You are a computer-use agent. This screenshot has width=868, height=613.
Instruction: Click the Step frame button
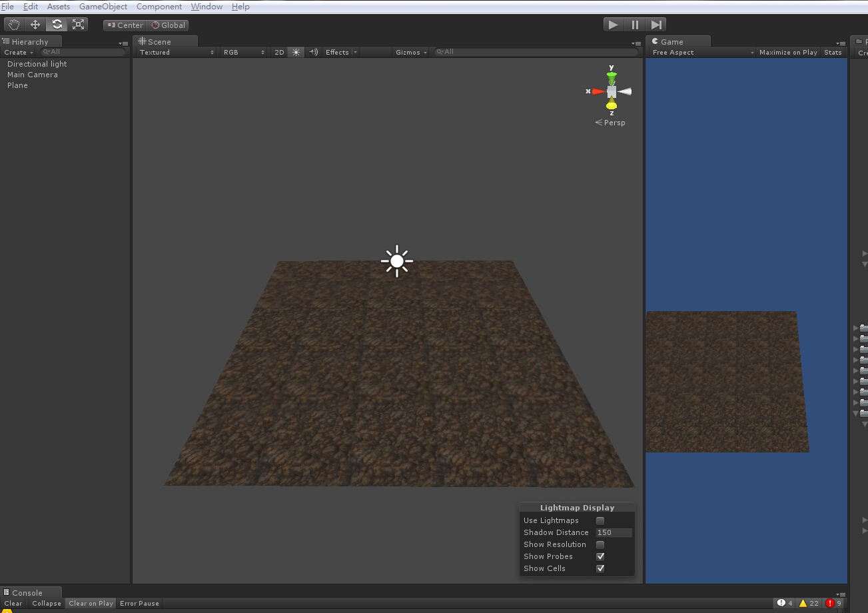(x=656, y=25)
